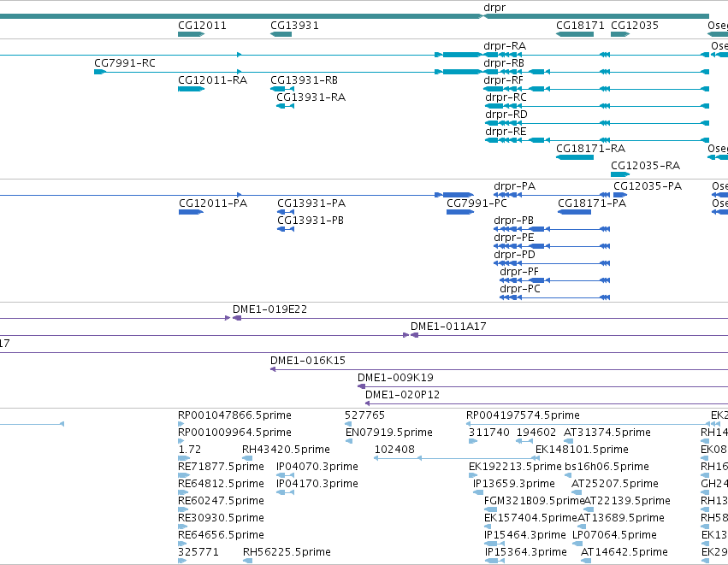This screenshot has width=728, height=565.
Task: Click the drpr-RB transcript label
Action: (504, 63)
